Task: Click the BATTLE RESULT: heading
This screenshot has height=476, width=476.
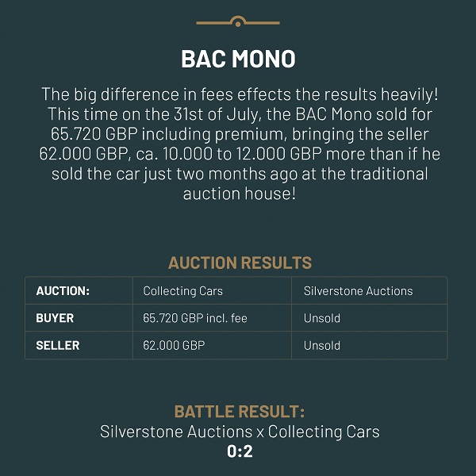Action: tap(240, 412)
